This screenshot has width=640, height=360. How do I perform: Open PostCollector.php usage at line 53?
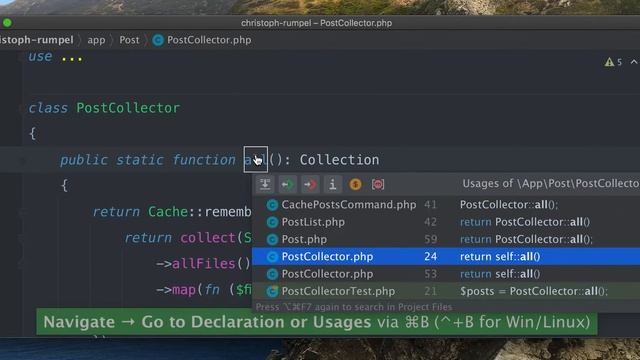446,274
